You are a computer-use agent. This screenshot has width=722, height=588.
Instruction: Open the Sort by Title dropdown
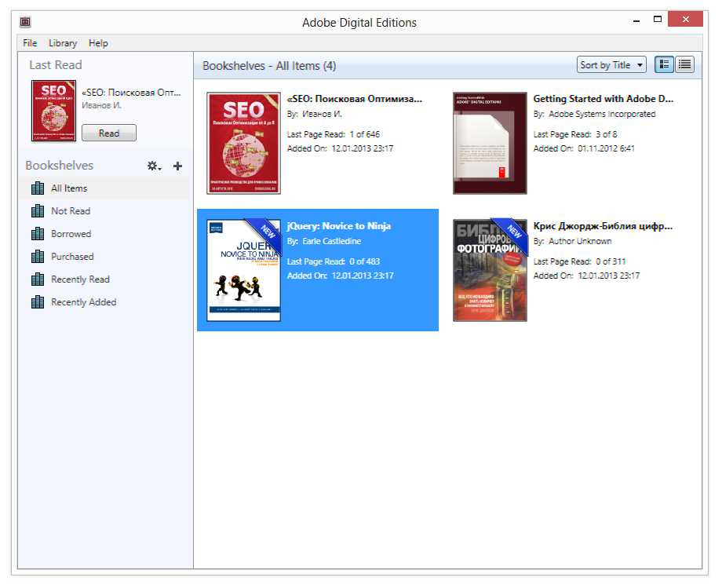tap(611, 65)
